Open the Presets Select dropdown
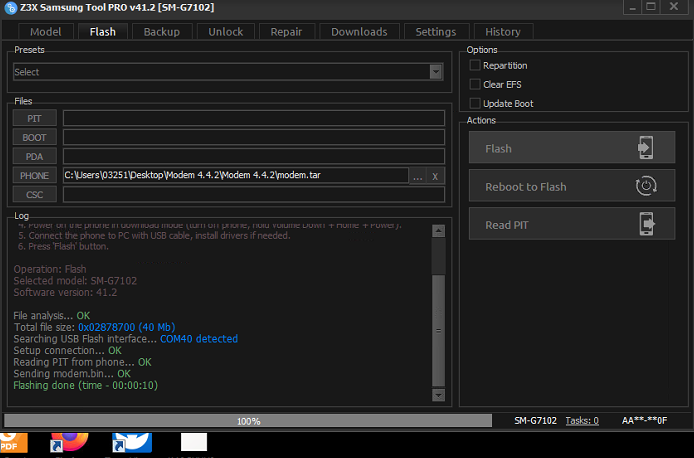Screen dimensions: 694x458 click(x=228, y=72)
